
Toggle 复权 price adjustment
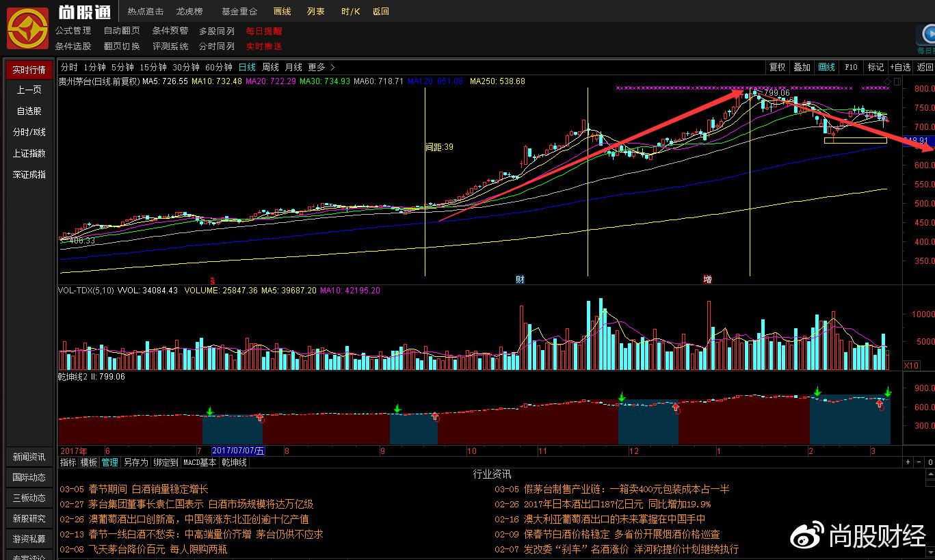tap(778, 67)
